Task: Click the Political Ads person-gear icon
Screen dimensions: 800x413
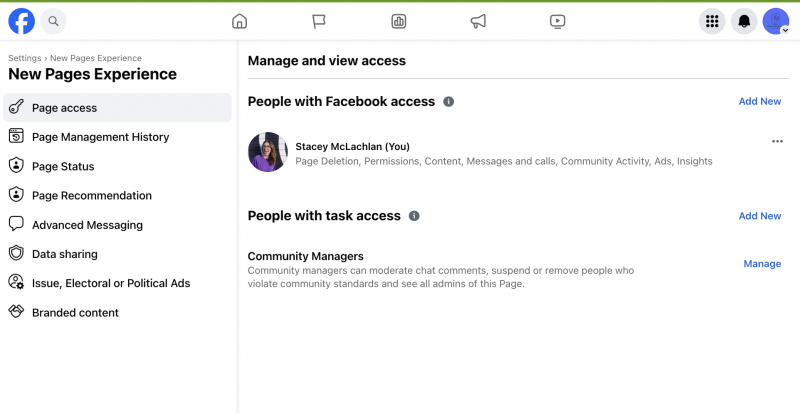Action: pyautogui.click(x=16, y=282)
